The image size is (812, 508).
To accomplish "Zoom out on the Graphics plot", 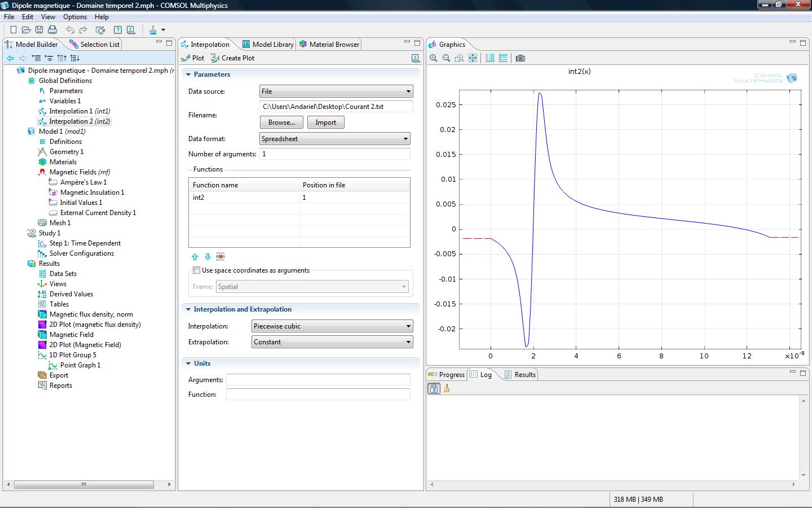I will point(446,58).
